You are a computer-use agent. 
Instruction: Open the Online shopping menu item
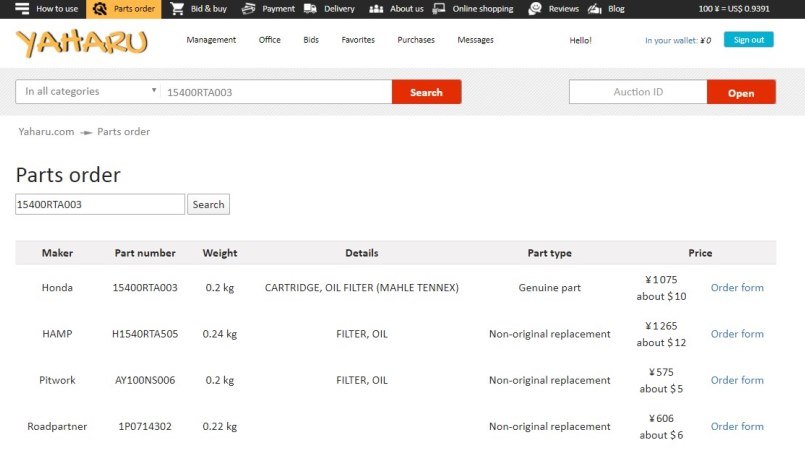(x=483, y=9)
